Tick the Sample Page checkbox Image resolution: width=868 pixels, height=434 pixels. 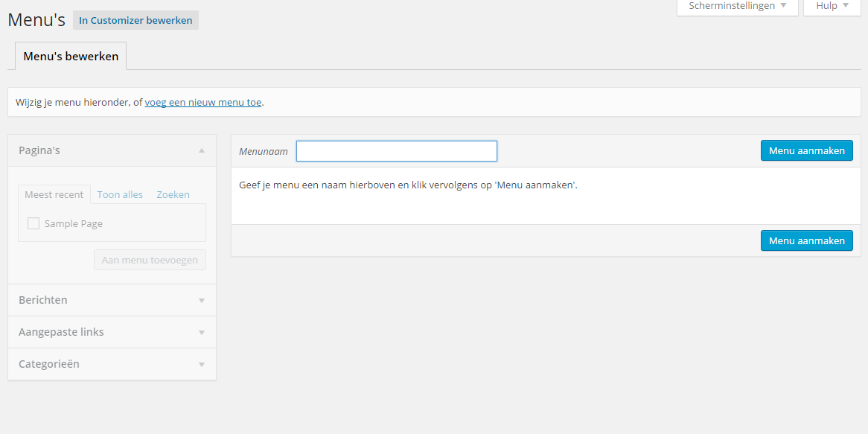pos(33,223)
